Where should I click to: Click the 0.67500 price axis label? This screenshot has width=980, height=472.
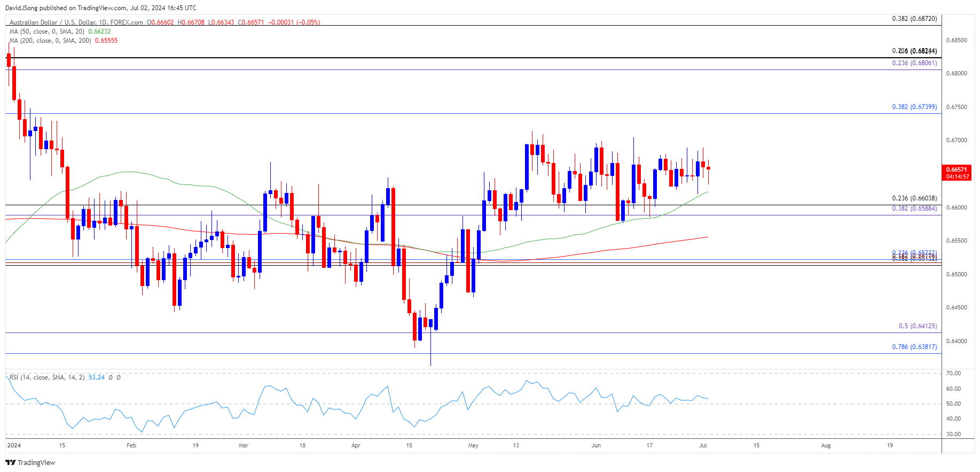click(957, 107)
